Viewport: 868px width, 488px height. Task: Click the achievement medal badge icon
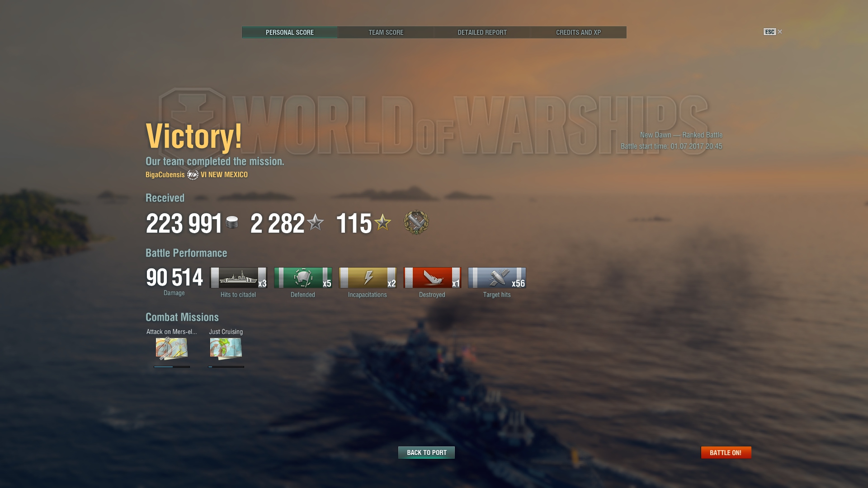click(416, 222)
